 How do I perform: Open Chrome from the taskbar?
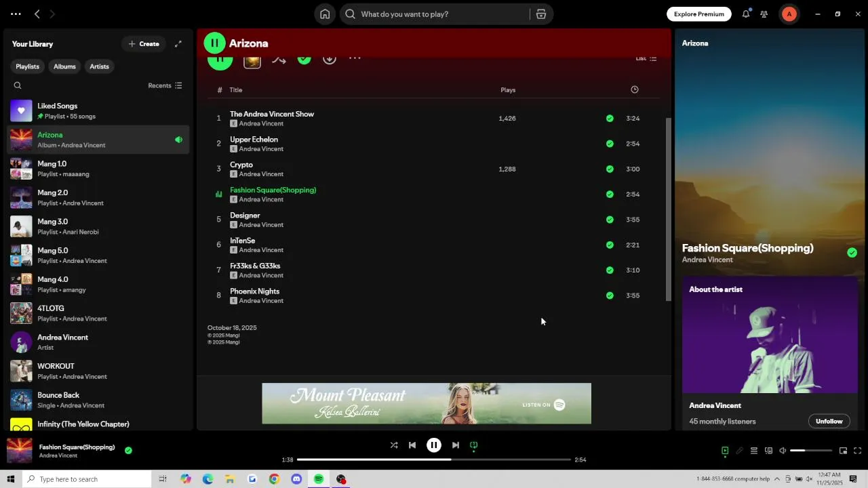pos(274,479)
